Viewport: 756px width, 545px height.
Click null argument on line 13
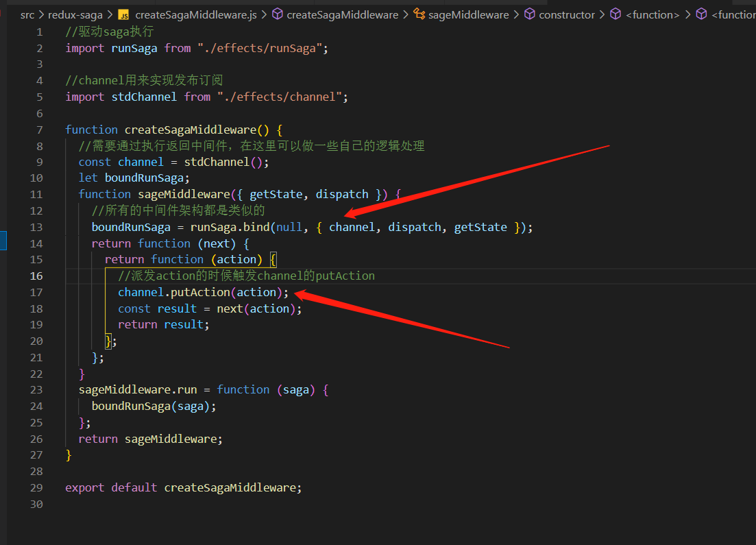[x=289, y=227]
